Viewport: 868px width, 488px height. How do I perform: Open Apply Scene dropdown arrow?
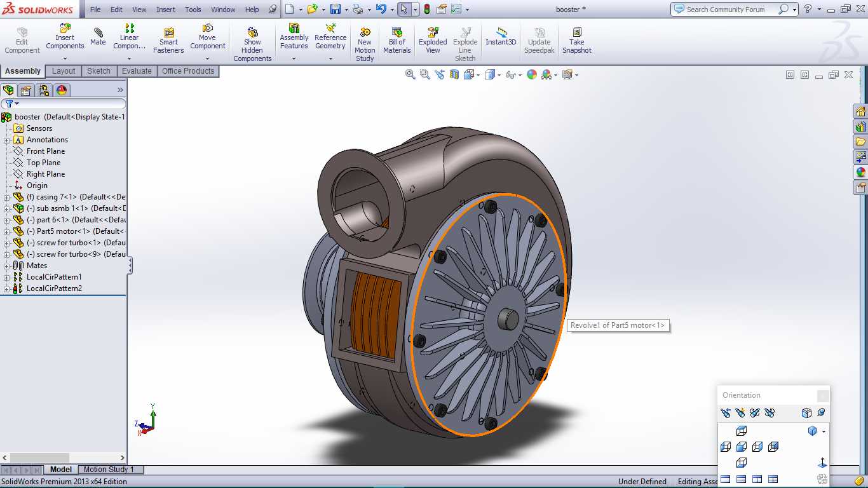(556, 75)
